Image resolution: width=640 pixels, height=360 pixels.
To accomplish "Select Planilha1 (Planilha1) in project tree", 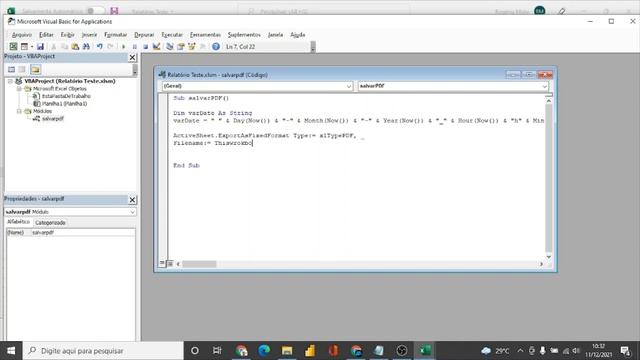I will (64, 104).
